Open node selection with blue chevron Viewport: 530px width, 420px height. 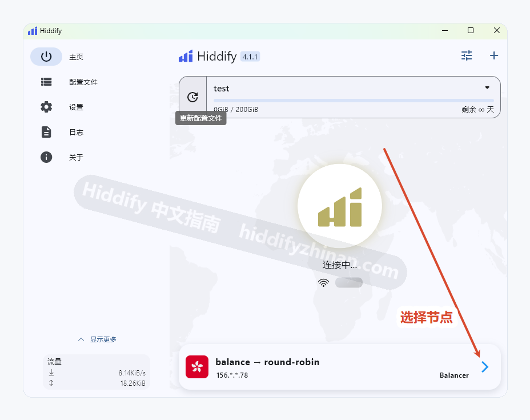[485, 367]
